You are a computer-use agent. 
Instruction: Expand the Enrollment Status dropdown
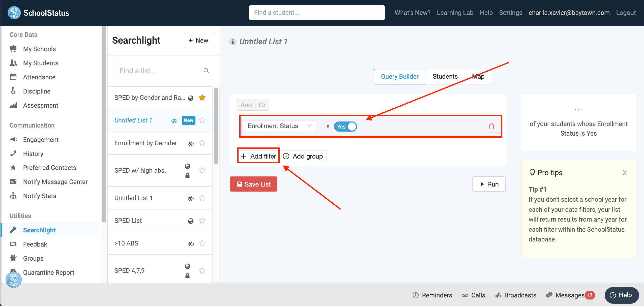pos(280,126)
